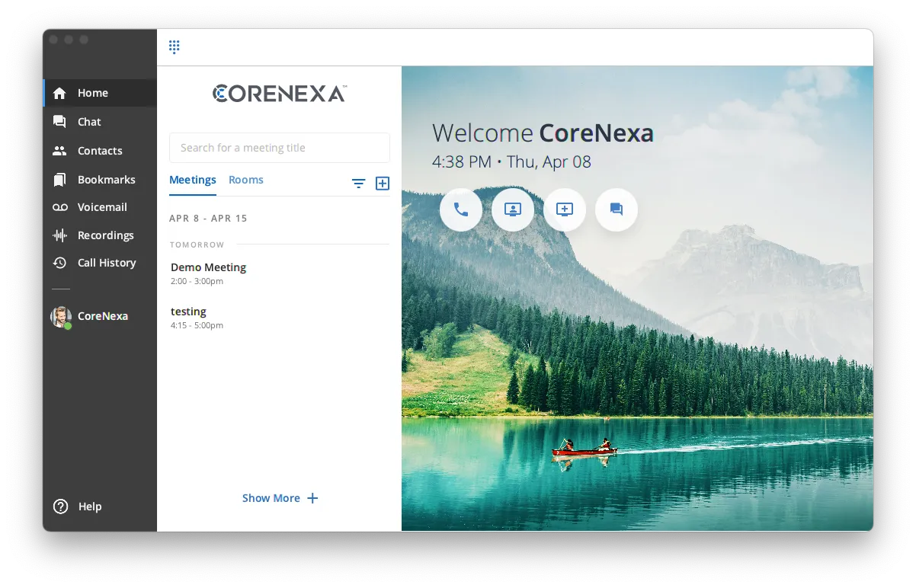
Task: View Recordings from the sidebar
Action: click(105, 235)
